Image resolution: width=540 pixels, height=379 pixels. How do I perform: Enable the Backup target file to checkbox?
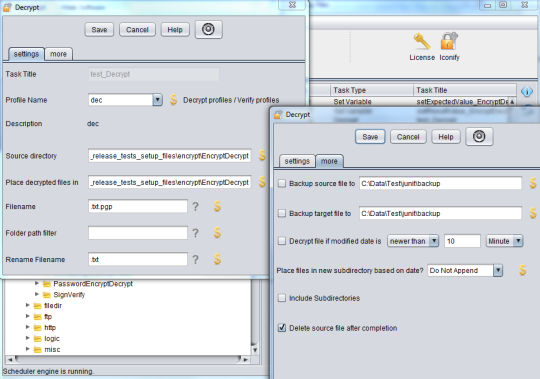coord(282,213)
